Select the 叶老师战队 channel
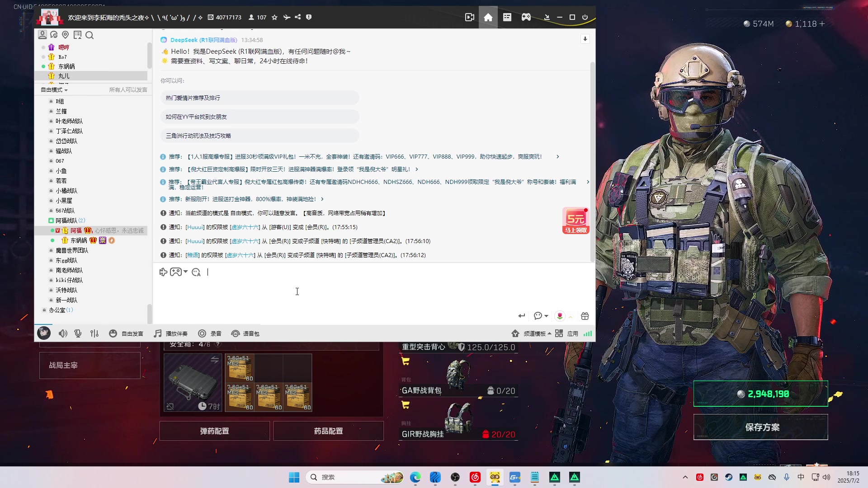 [69, 121]
